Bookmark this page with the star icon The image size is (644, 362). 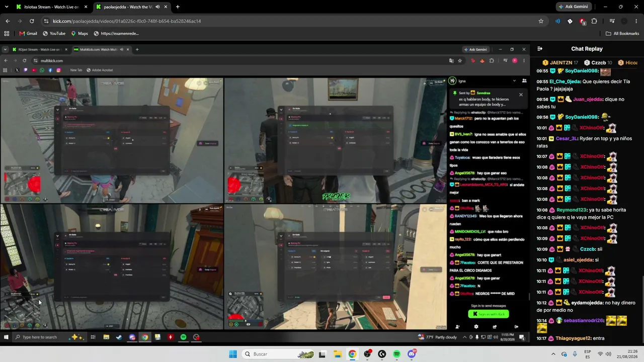tap(541, 21)
